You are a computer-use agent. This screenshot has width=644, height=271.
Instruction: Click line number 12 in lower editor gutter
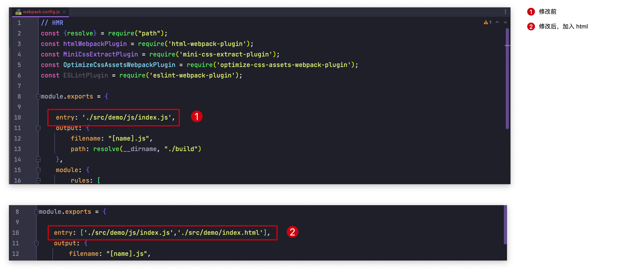tap(16, 254)
